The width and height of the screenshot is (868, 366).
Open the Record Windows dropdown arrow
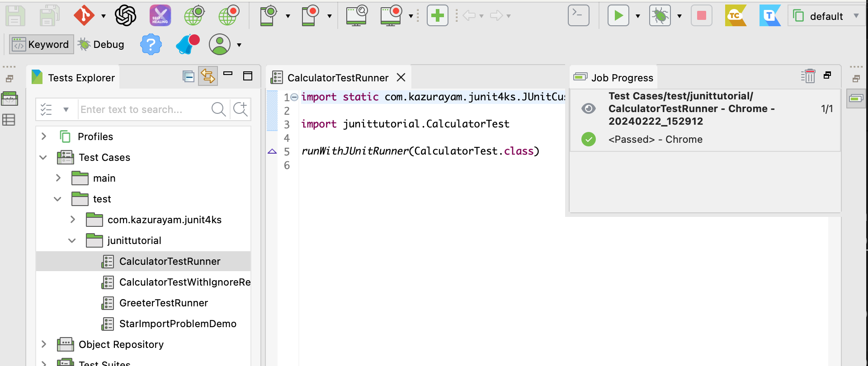pyautogui.click(x=411, y=16)
